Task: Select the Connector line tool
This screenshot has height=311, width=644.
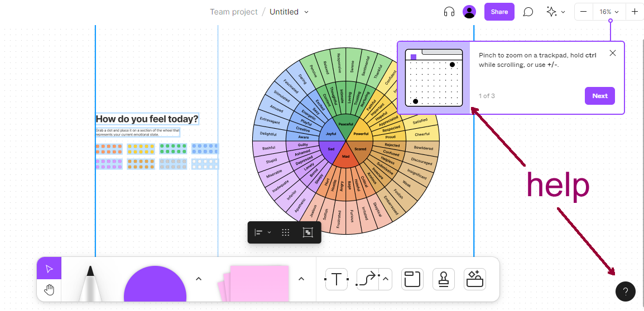Action: [x=367, y=279]
